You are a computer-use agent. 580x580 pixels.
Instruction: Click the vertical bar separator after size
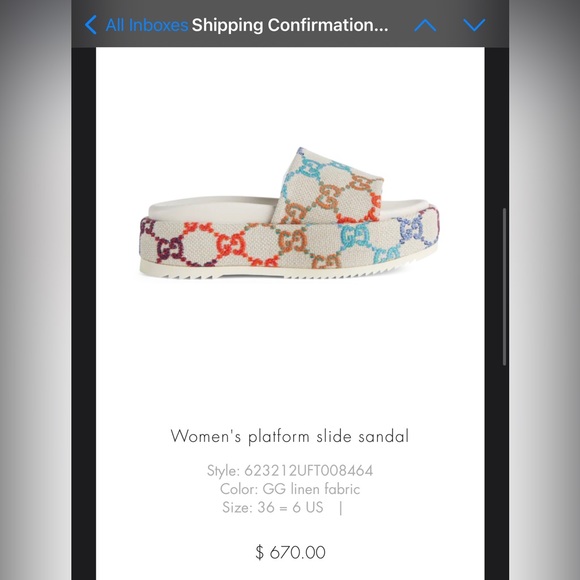pyautogui.click(x=341, y=508)
